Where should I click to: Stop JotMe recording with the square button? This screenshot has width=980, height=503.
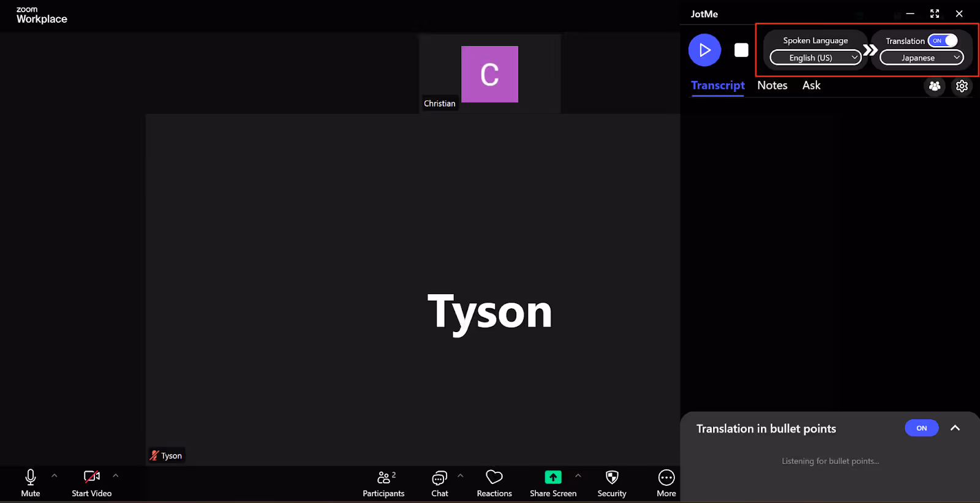point(741,50)
